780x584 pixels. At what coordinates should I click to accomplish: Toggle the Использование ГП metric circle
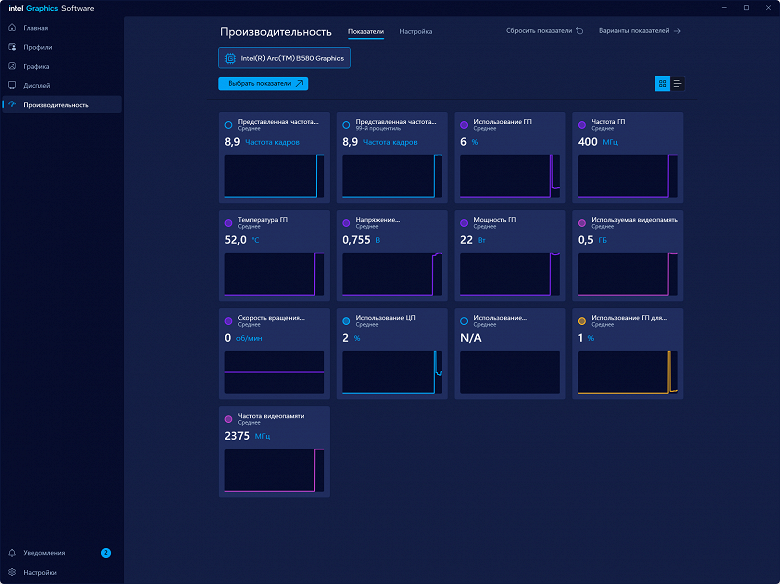[464, 125]
